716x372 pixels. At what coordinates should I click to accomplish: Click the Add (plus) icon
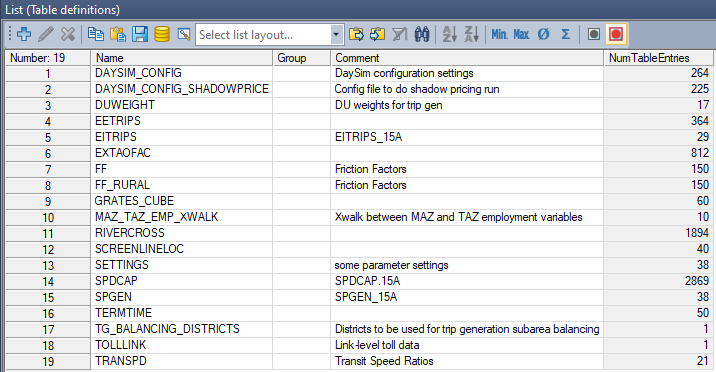[x=24, y=34]
